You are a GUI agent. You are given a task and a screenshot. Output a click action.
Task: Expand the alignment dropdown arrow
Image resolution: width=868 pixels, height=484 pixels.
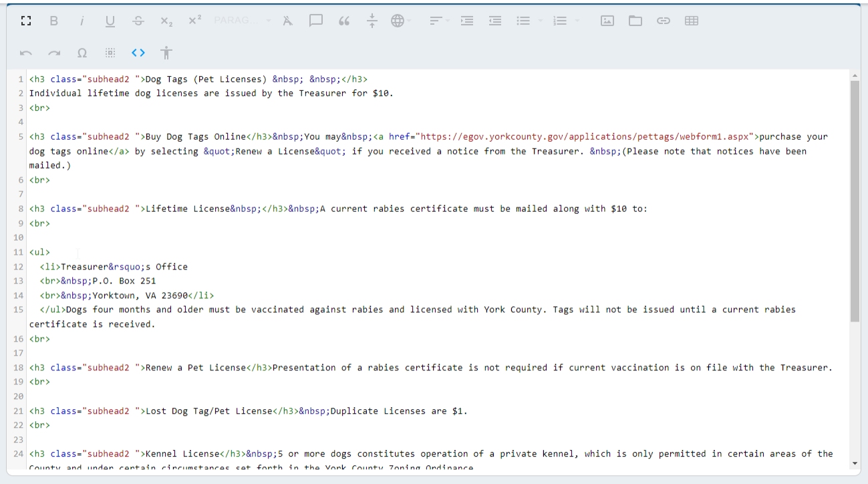[x=448, y=21]
